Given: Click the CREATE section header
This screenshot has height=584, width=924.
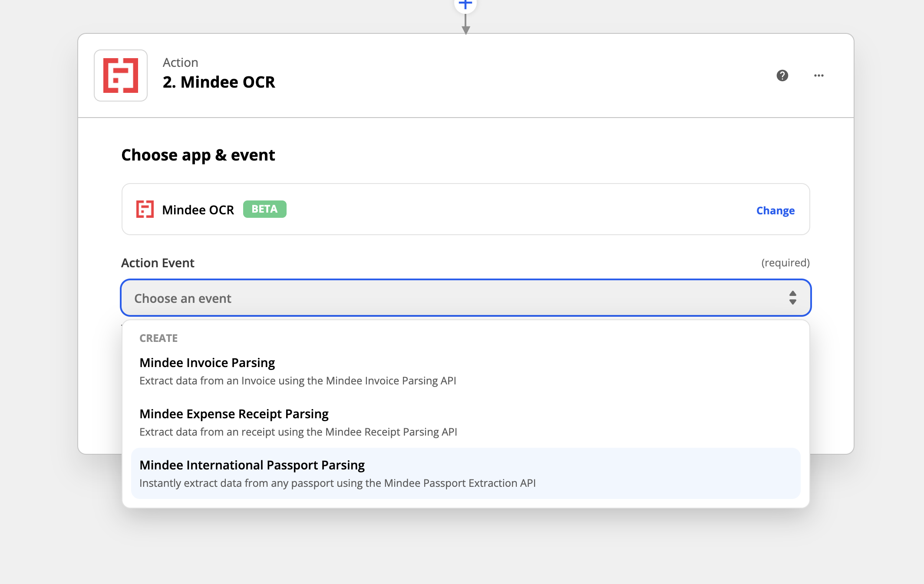Looking at the screenshot, I should (158, 338).
